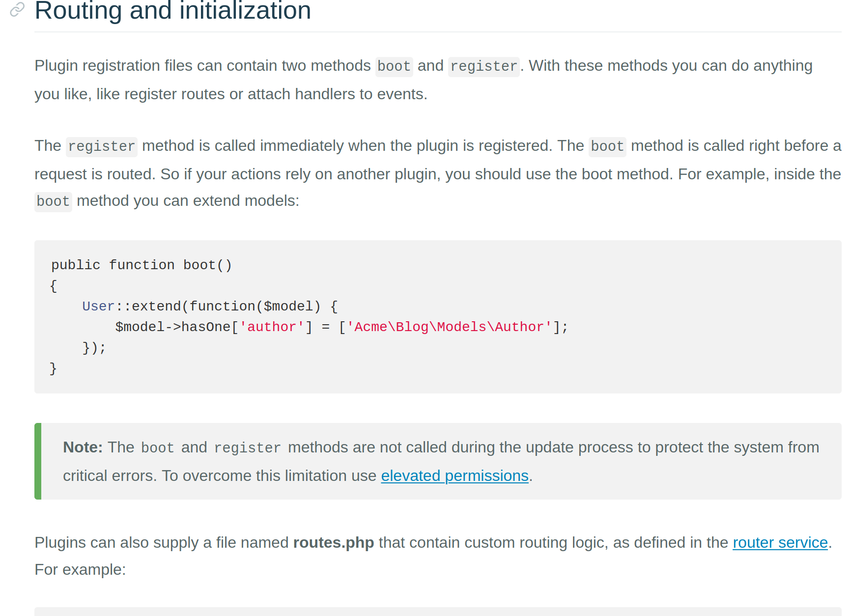Image resolution: width=852 pixels, height=616 pixels.
Task: Click register code starting second paragraph
Action: pyautogui.click(x=102, y=146)
